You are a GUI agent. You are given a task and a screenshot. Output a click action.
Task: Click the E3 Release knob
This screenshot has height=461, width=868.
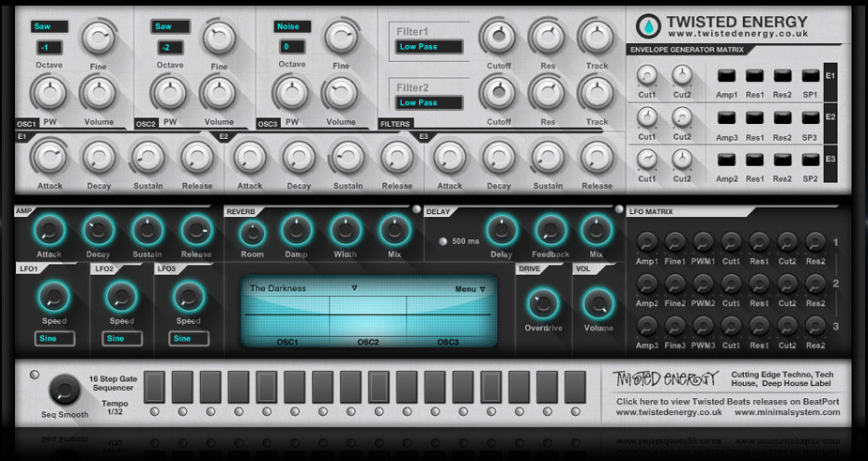tap(597, 157)
